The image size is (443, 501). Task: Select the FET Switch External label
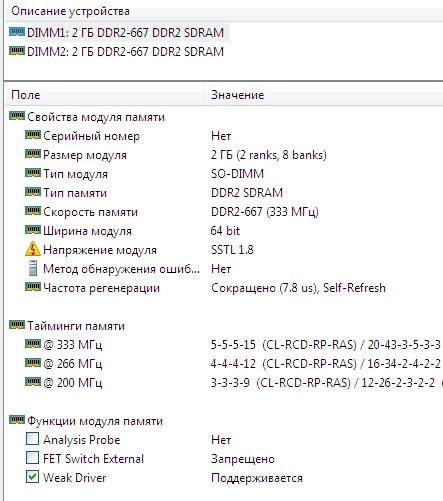(x=93, y=459)
